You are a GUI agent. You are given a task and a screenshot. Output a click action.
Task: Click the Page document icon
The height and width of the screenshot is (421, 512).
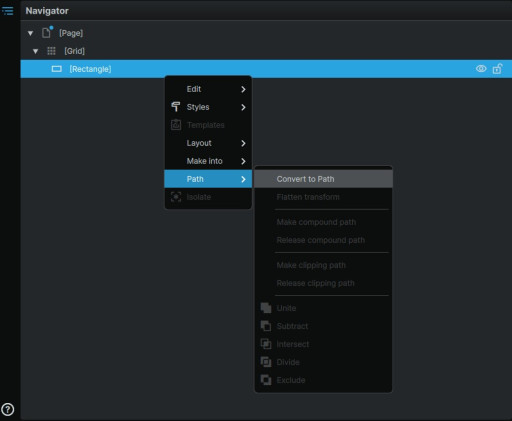46,33
